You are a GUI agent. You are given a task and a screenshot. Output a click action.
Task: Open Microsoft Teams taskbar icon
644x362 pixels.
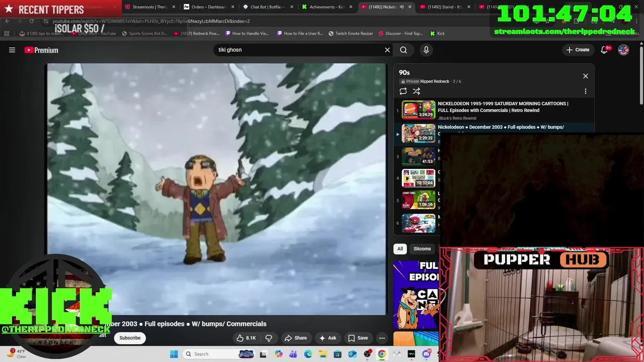[293, 354]
